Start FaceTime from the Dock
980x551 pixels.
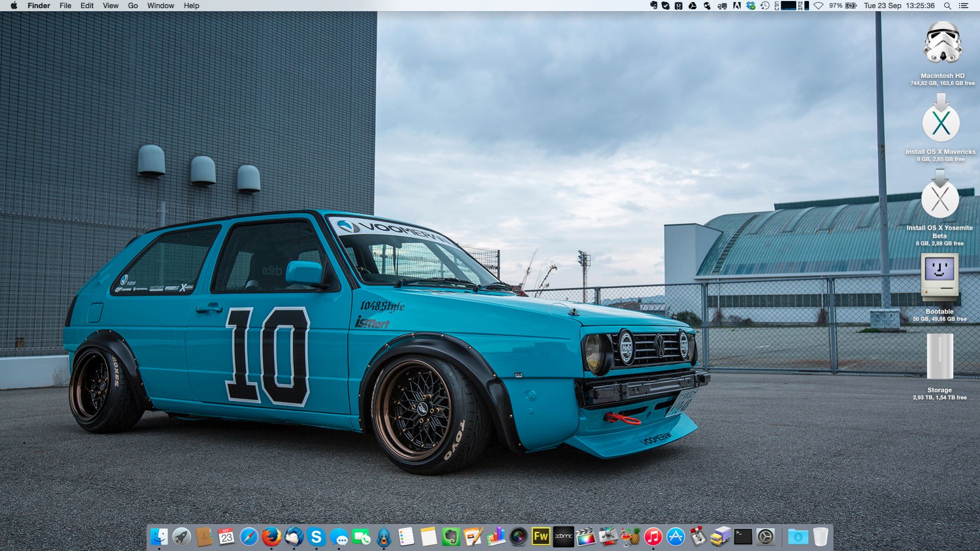pos(361,537)
